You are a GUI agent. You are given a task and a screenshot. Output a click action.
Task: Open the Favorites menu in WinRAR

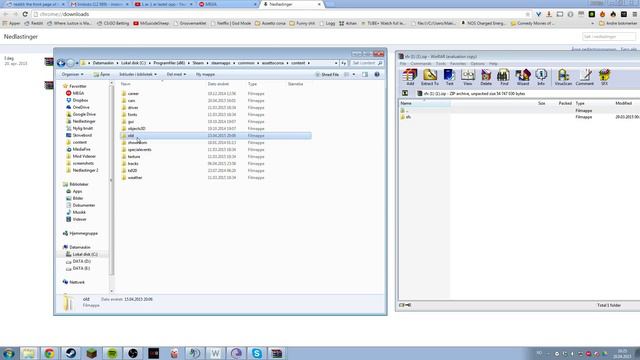tap(458, 64)
